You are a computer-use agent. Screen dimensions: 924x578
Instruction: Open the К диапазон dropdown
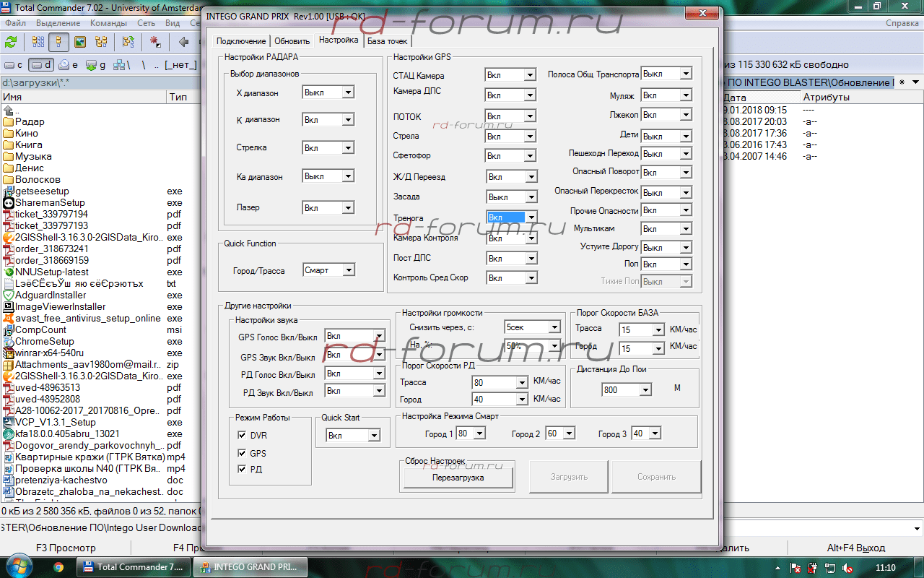click(348, 120)
